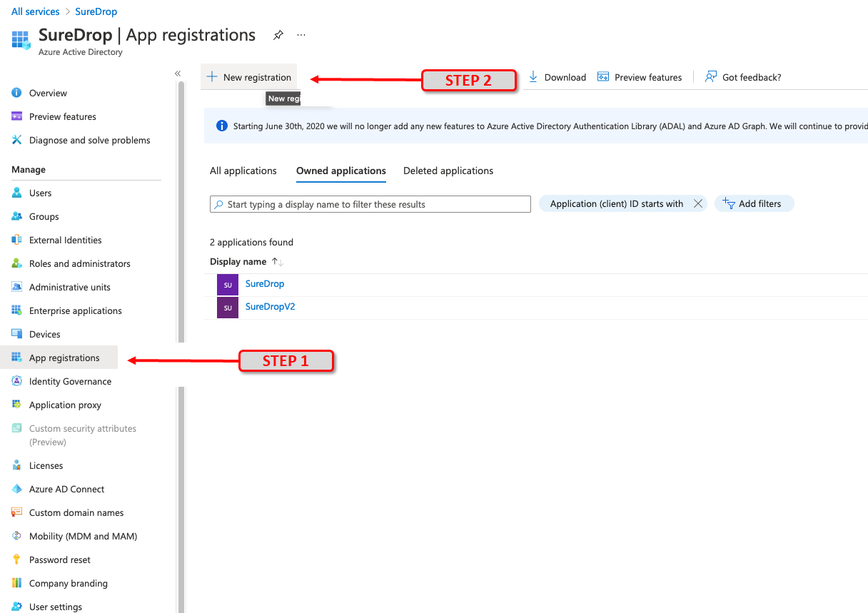
Task: Pin the App registrations page with the pin icon
Action: click(x=278, y=35)
